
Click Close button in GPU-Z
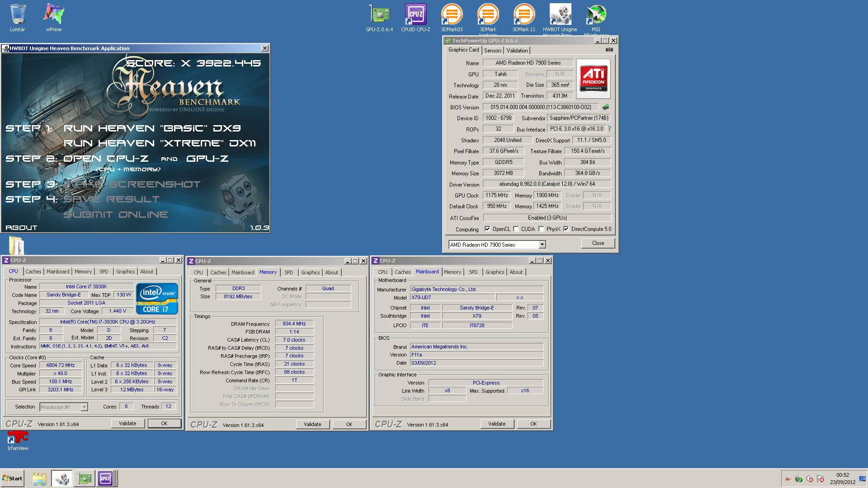click(598, 243)
